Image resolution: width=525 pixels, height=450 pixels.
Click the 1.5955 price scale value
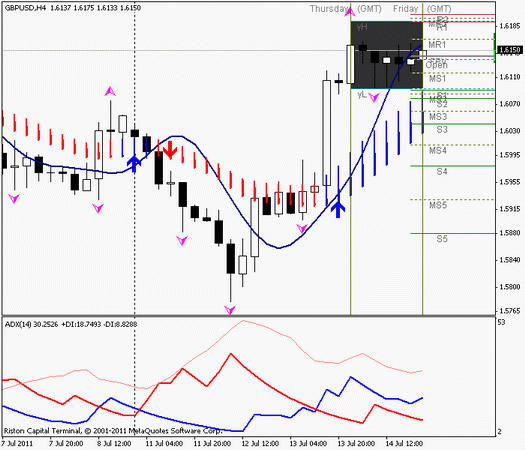pyautogui.click(x=510, y=182)
